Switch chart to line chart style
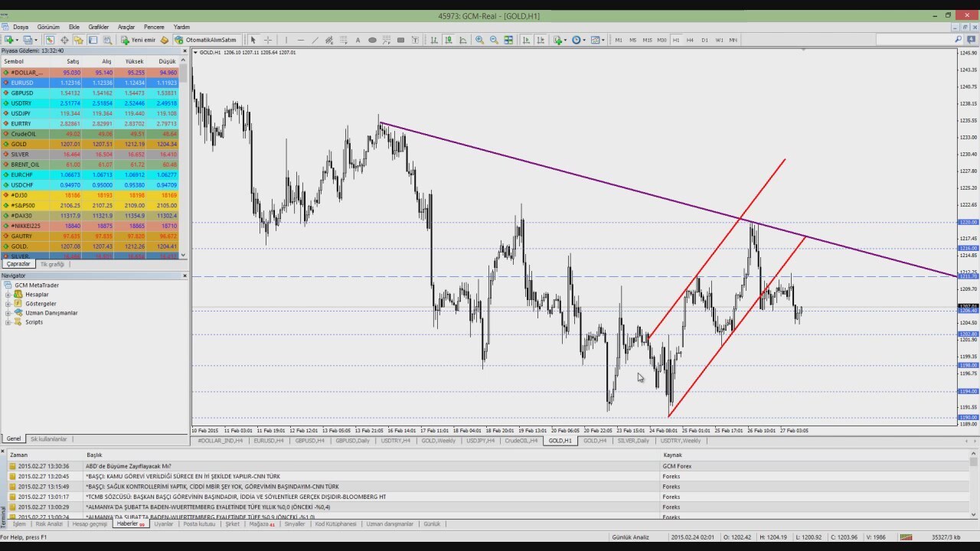Viewport: 980px width, 551px height. (462, 40)
